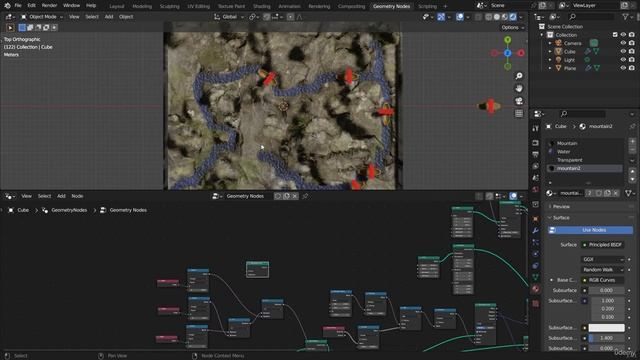Viewport: 640px width, 360px height.
Task: Select the Mountain material slot
Action: (585, 143)
